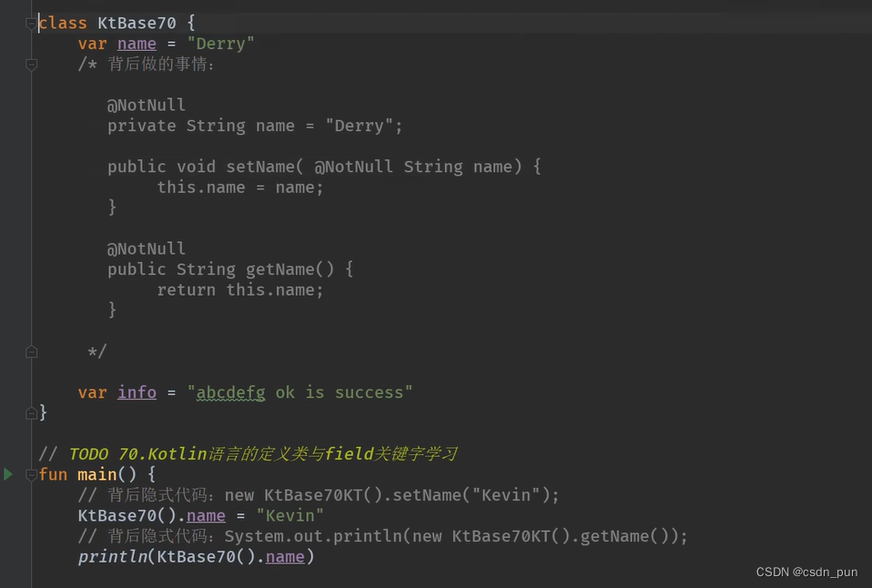Click 'private String name' line in comment
Screen dimensions: 872x588
pos(255,126)
